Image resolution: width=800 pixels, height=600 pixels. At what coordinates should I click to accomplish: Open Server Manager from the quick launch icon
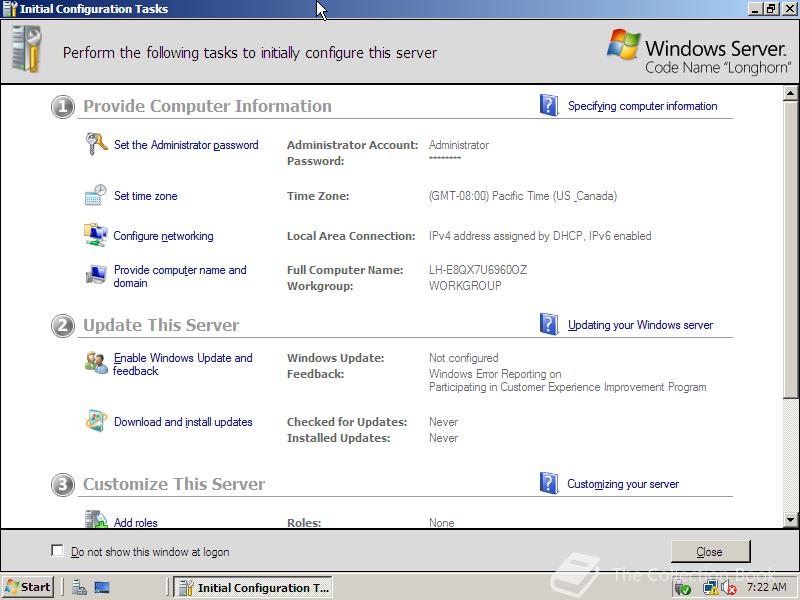point(79,587)
